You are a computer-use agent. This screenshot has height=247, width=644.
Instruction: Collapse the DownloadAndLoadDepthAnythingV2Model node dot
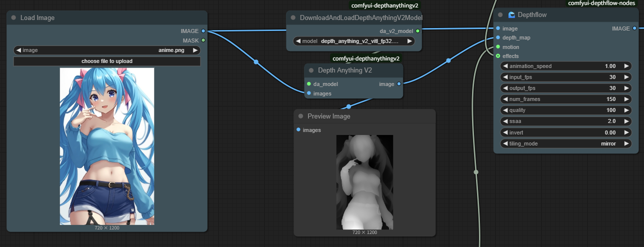tap(293, 17)
